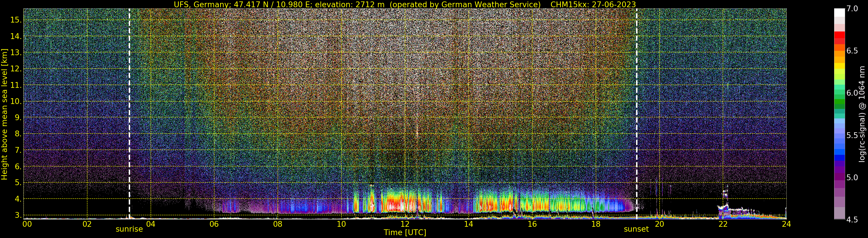Click the '08' time axis tick label

(278, 224)
